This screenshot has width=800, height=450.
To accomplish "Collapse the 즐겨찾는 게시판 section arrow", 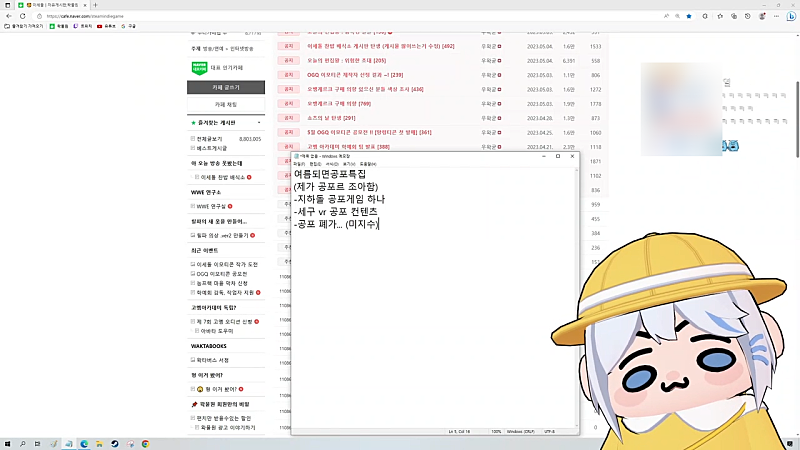I will pos(260,122).
